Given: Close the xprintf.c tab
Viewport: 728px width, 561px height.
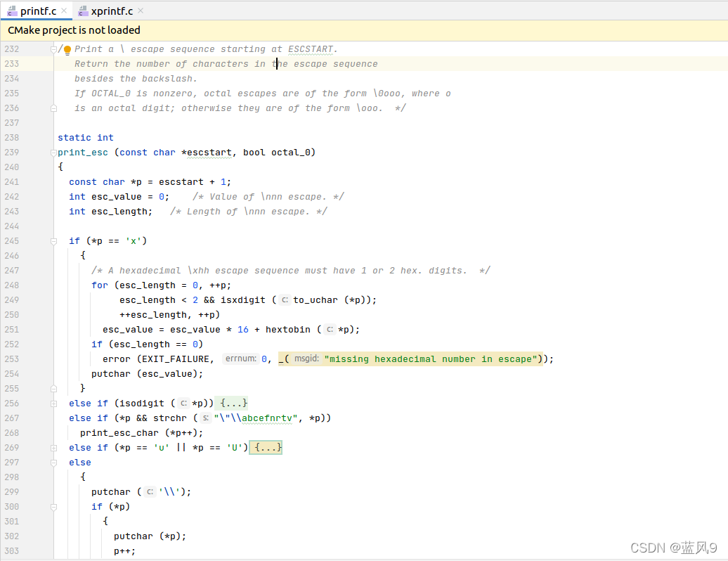Looking at the screenshot, I should 139,11.
